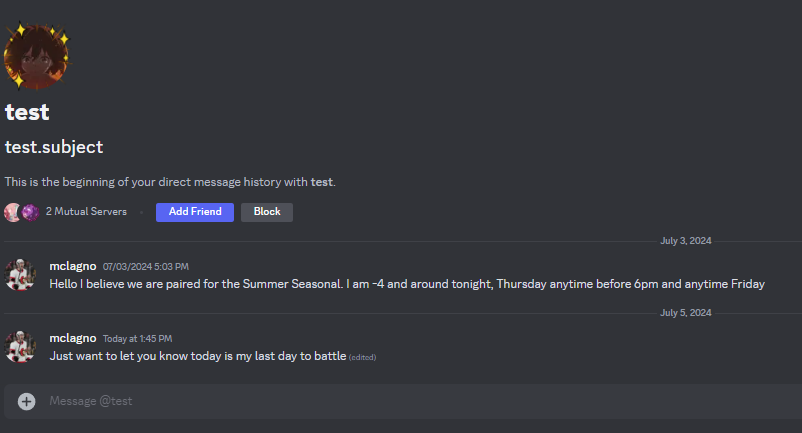Click the test.subject username text
The width and height of the screenshot is (802, 433).
54,147
